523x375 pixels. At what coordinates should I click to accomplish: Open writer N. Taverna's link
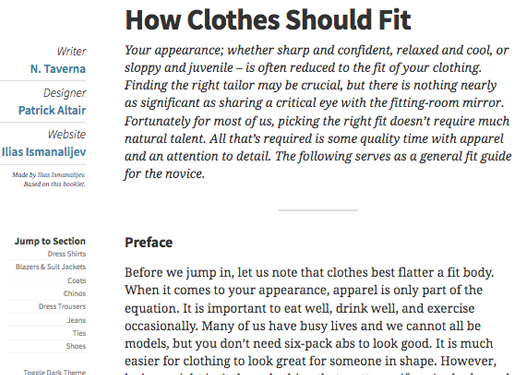58,69
